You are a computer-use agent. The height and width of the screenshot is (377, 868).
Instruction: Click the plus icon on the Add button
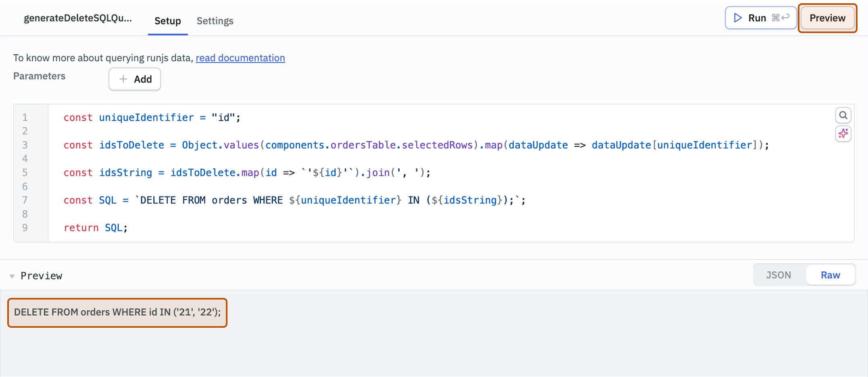[x=123, y=79]
